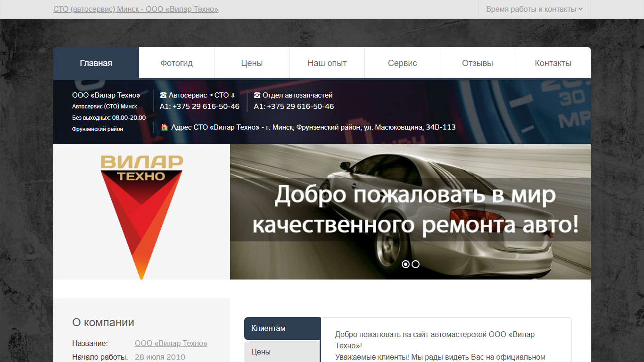Select the Цены side tab below Клиентам
Viewport: 644px width, 362px height.
click(282, 352)
